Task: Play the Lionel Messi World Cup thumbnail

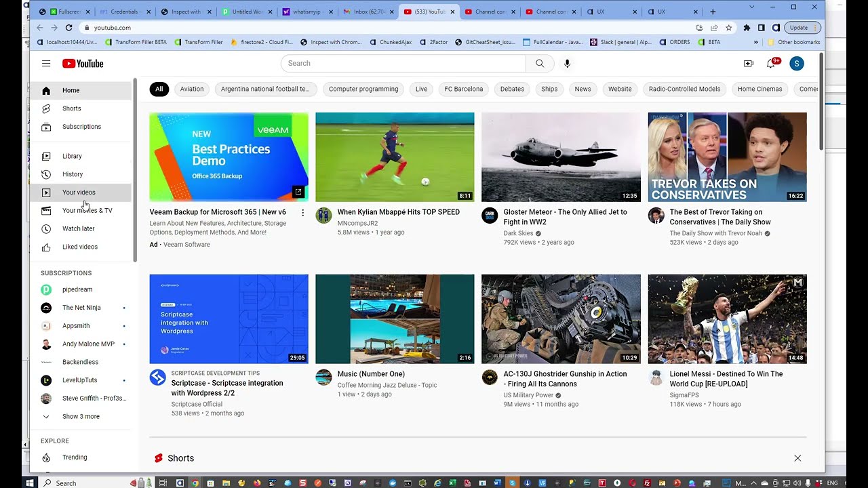Action: (727, 319)
